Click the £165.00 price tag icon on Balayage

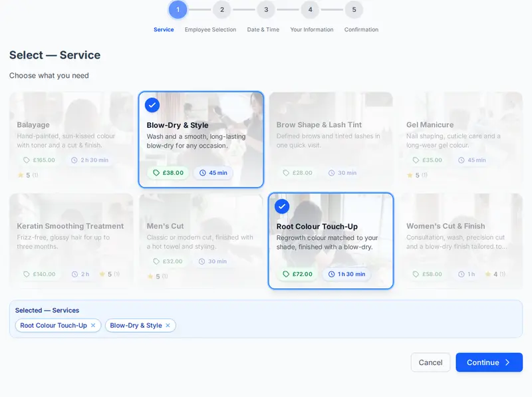(x=27, y=160)
